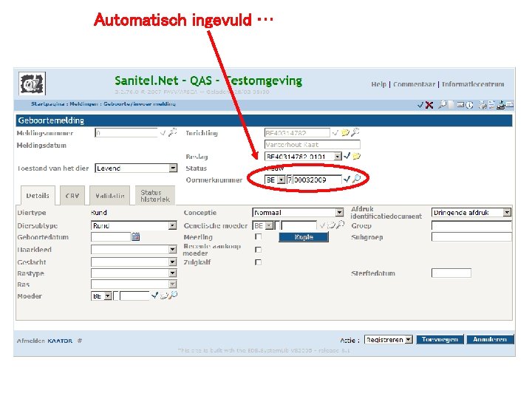Click the Genetische moeder number field

(x=299, y=225)
